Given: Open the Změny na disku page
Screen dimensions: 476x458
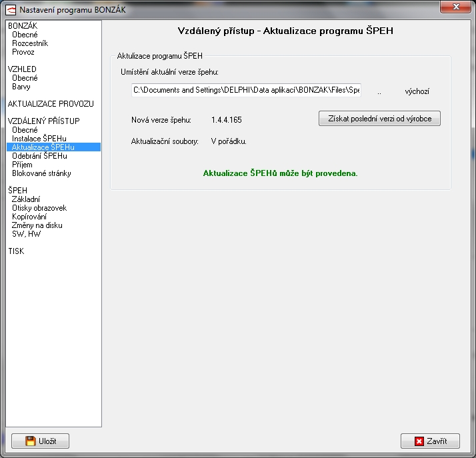Looking at the screenshot, I should pyautogui.click(x=37, y=225).
